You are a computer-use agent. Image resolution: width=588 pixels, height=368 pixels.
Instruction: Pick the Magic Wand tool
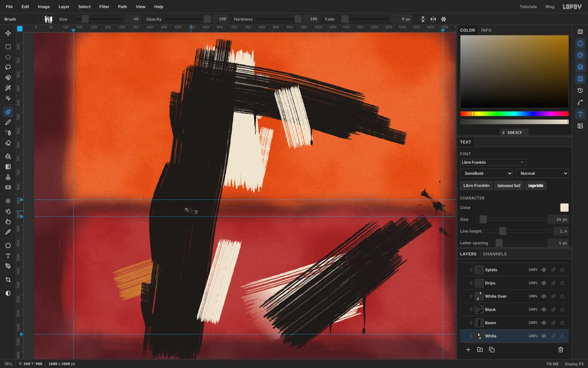pos(8,88)
